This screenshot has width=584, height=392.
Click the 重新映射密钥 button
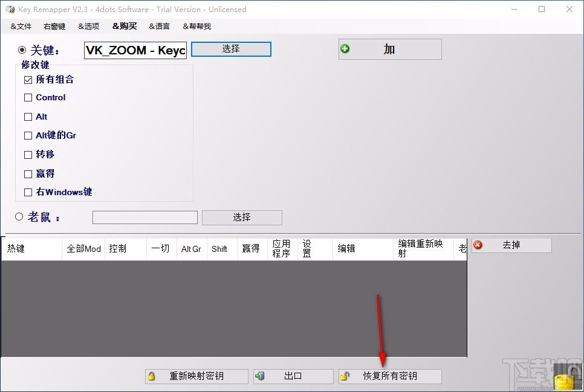tap(196, 376)
